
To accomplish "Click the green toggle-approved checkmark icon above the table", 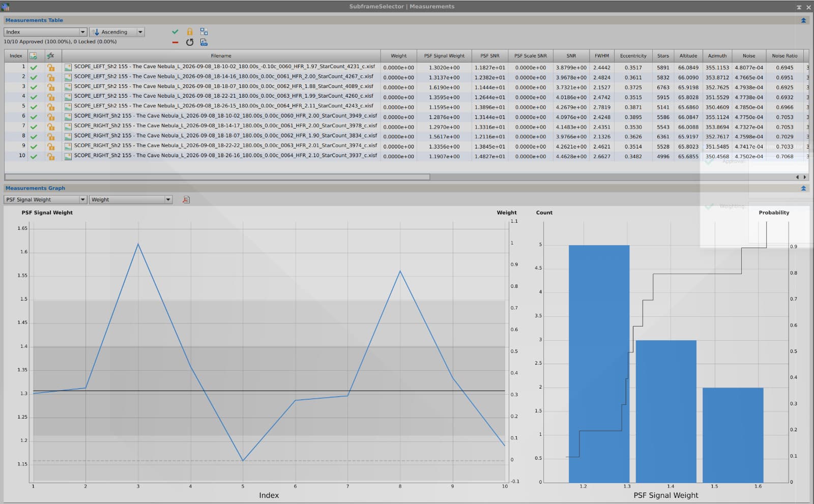I will click(175, 32).
